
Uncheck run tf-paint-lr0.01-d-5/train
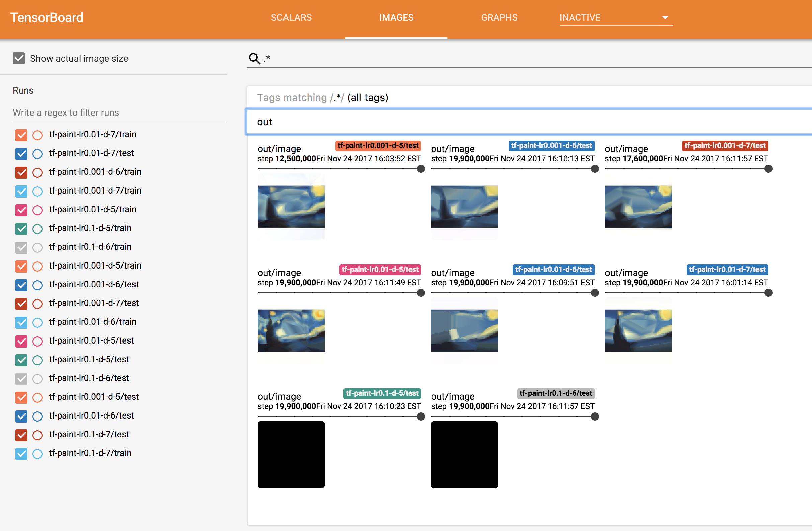pos(21,210)
